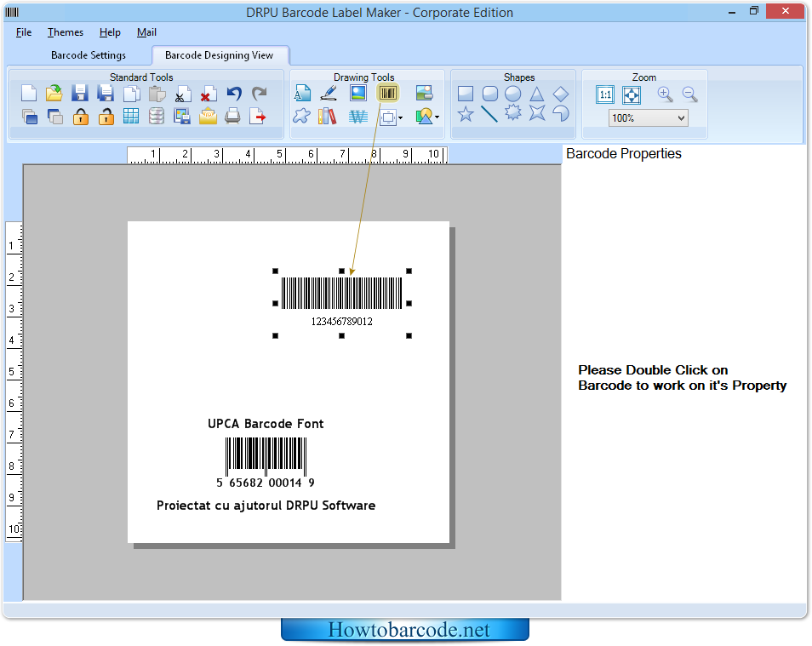This screenshot has width=812, height=646.
Task: Draw a diamond shape
Action: click(x=561, y=94)
